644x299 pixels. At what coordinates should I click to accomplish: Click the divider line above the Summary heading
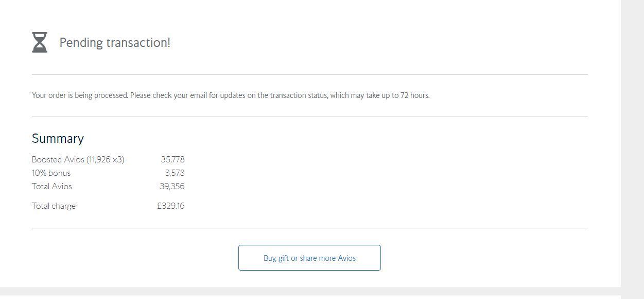[x=309, y=116]
